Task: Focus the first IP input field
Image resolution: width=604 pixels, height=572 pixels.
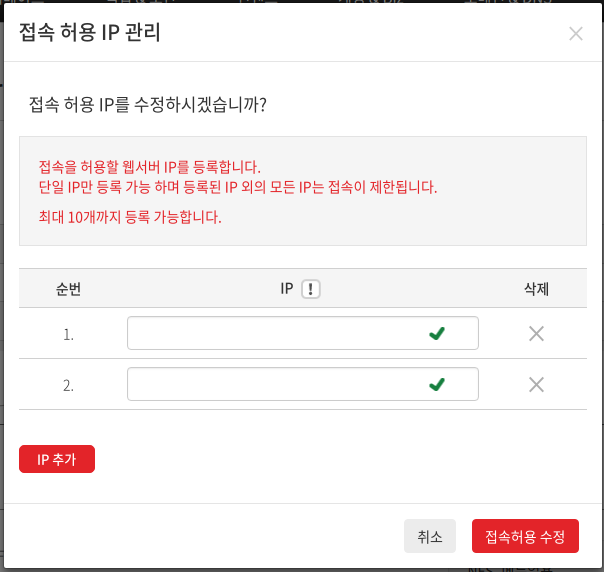Action: [x=303, y=333]
